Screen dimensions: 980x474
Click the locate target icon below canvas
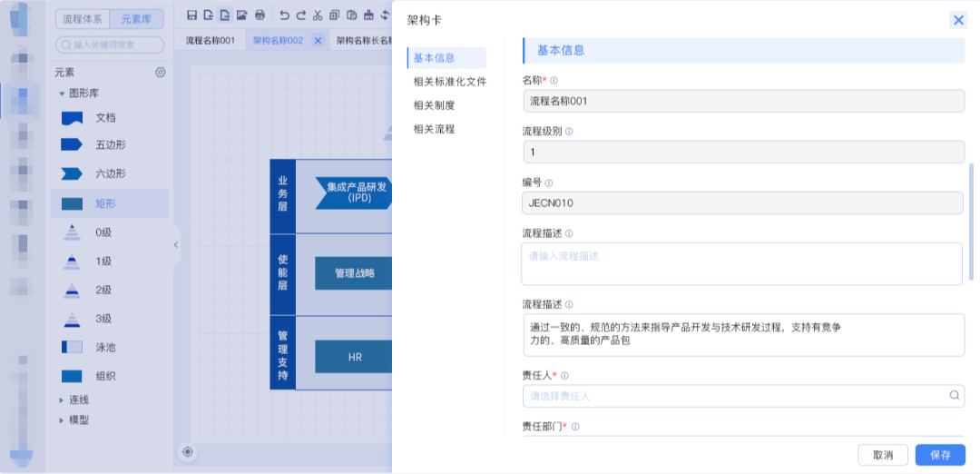[188, 451]
